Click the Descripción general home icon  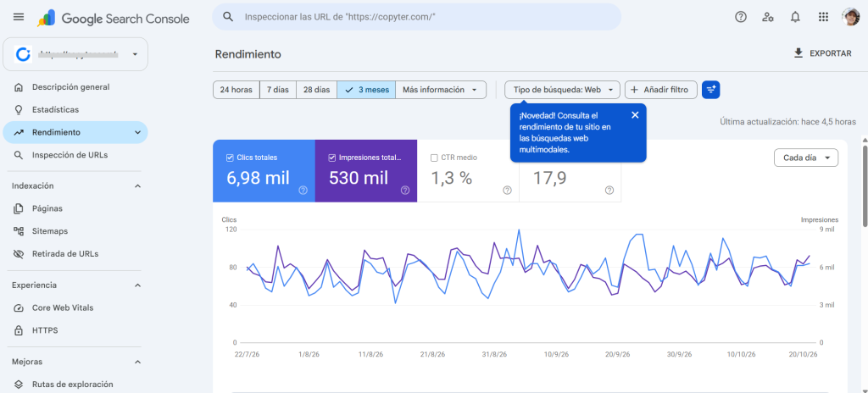(x=19, y=87)
